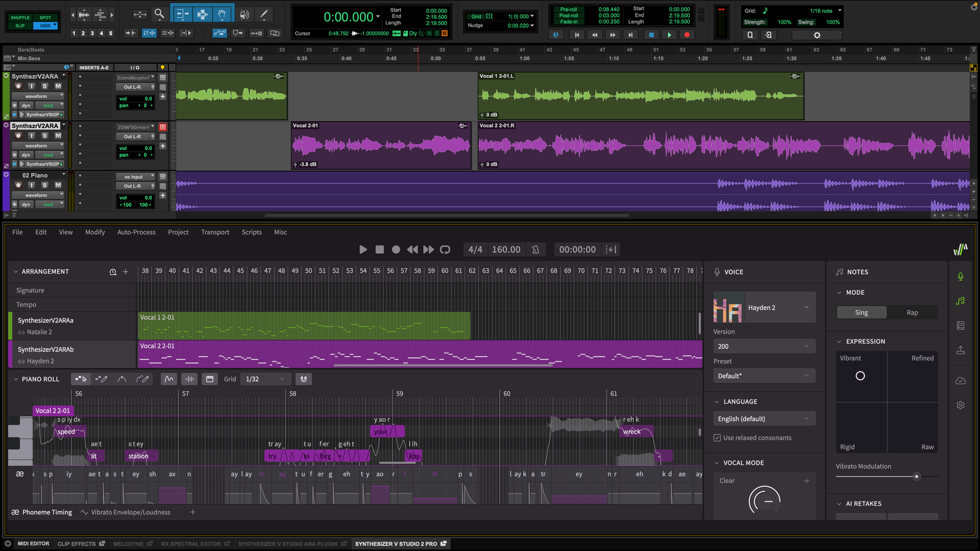The image size is (980, 551).
Task: Open the Hayden 2 voice dropdown
Action: (x=778, y=307)
